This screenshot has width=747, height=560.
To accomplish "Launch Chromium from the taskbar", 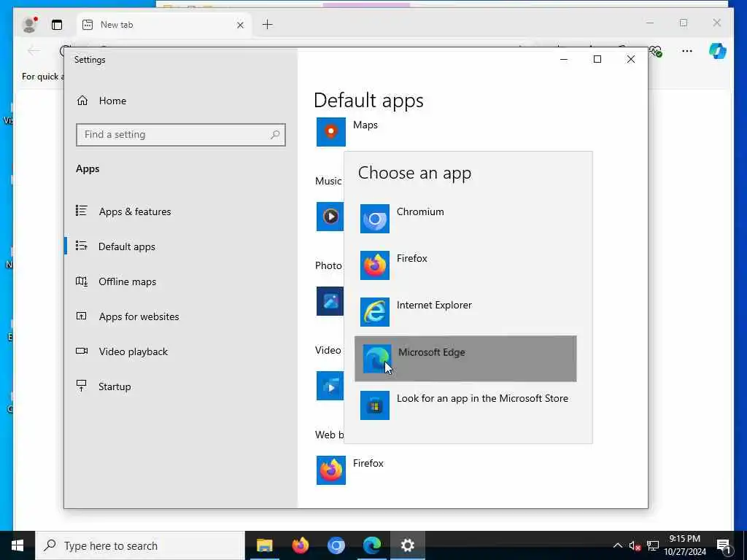I will pos(336,545).
